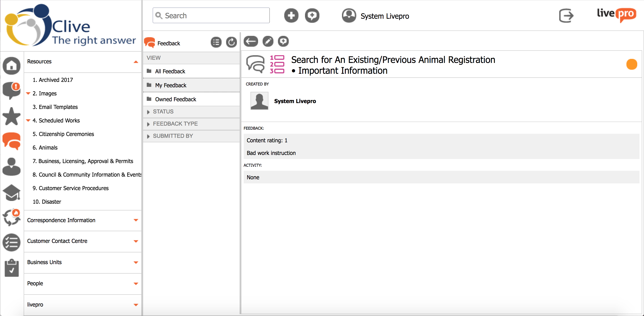Select the All Feedback view
644x316 pixels.
click(x=170, y=71)
